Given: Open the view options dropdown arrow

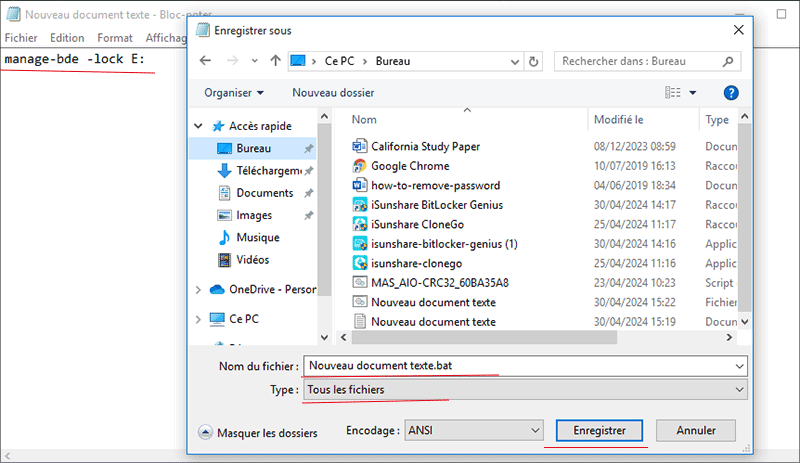Looking at the screenshot, I should [x=693, y=93].
